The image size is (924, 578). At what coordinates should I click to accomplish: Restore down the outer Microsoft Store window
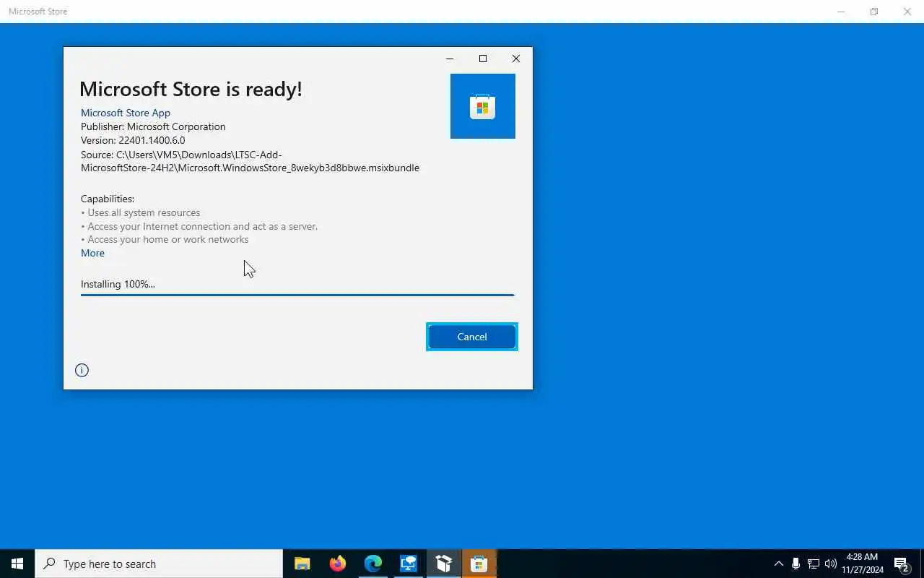coord(874,12)
